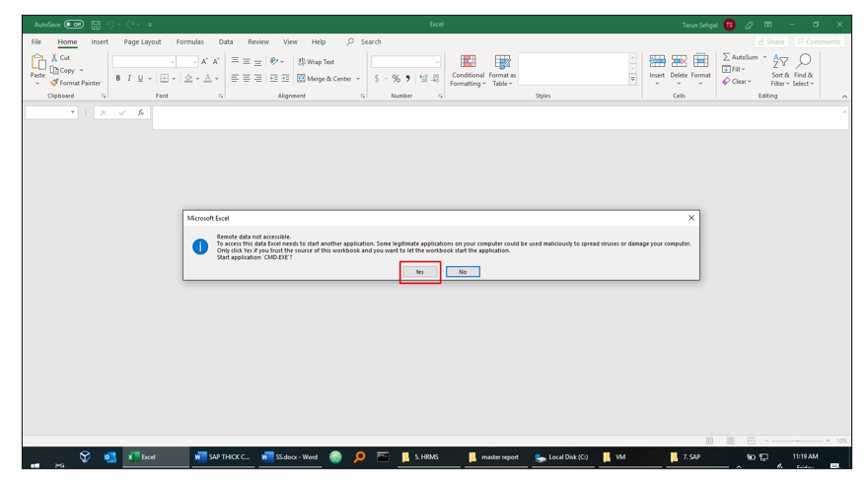
Task: Open the Font Color dropdown arrow
Action: [x=216, y=79]
